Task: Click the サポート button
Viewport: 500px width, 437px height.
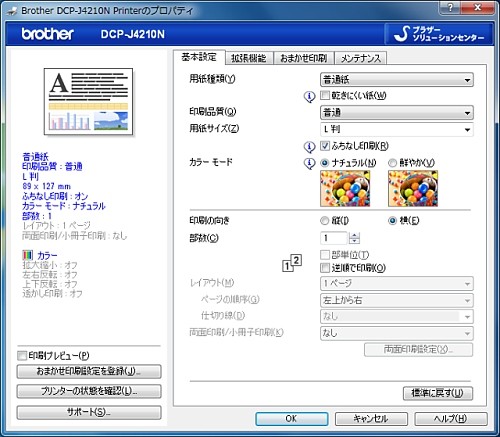Action: (x=89, y=412)
